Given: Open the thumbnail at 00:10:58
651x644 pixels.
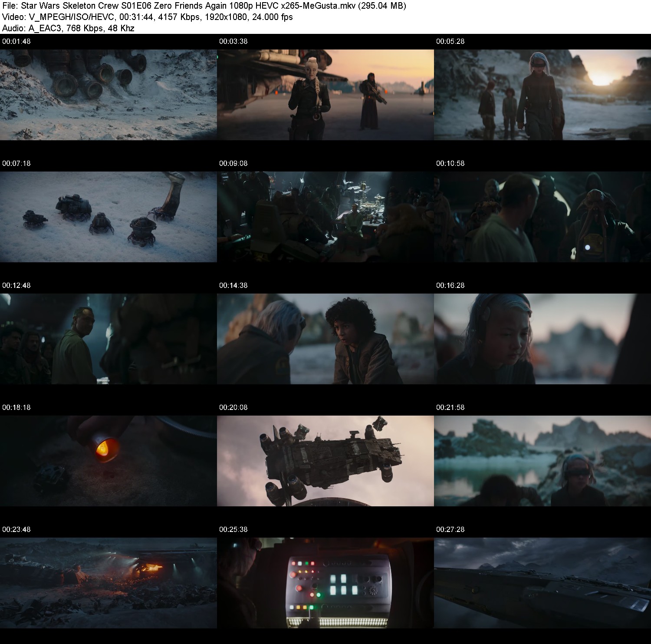Looking at the screenshot, I should pos(542,217).
